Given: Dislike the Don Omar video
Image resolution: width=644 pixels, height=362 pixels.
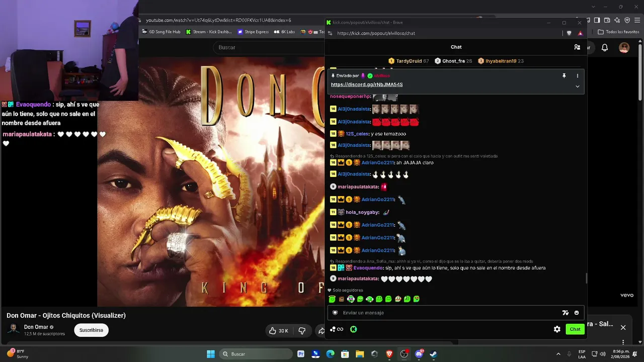Looking at the screenshot, I should point(302,330).
